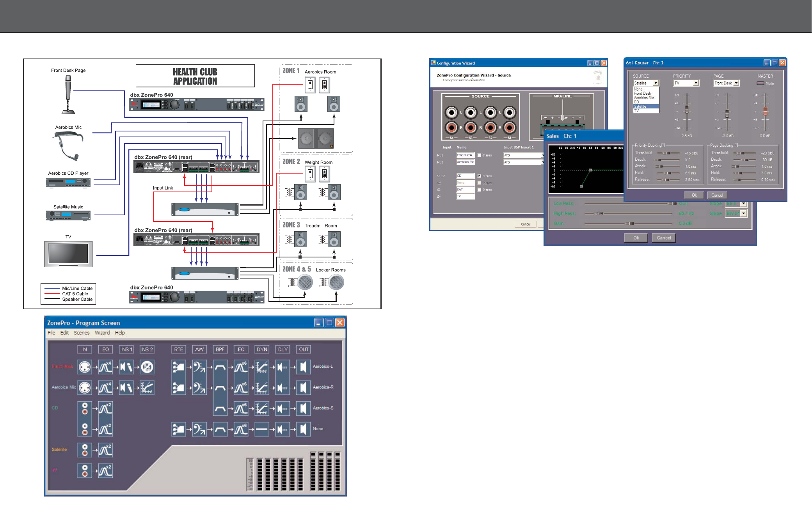812x525 pixels.
Task: Open the Front Desk INS 1 feedback suppressor block
Action: [126, 367]
